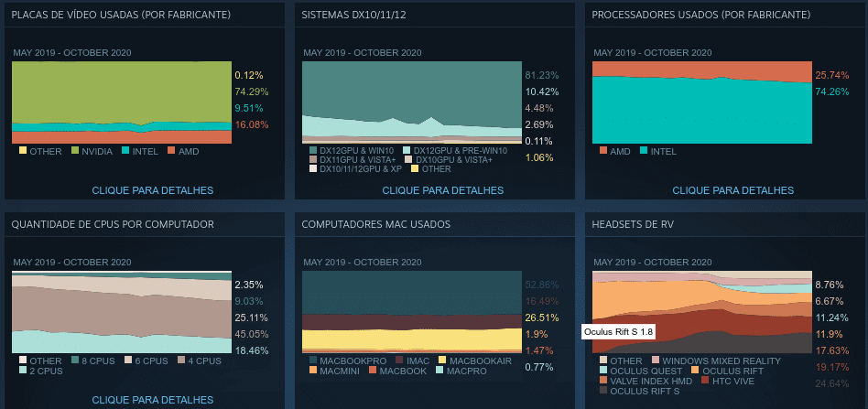
Task: Click WINDOWS MIXED REALITY legend swatch
Action: pos(656,361)
